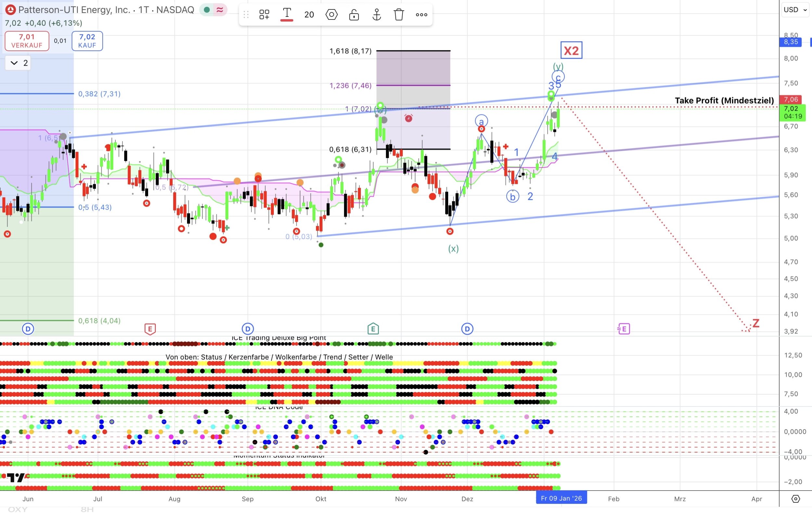Delete drawing with trash icon
Image resolution: width=812 pixels, height=513 pixels.
pos(399,15)
